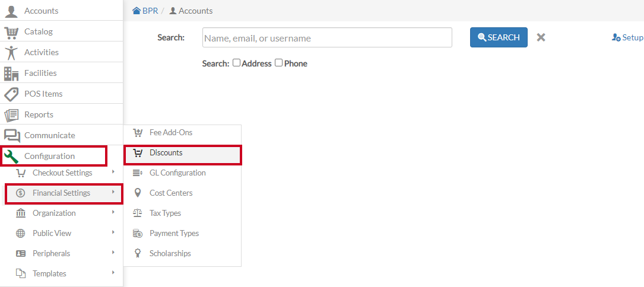
Task: Clear search with the gray X icon
Action: 541,37
